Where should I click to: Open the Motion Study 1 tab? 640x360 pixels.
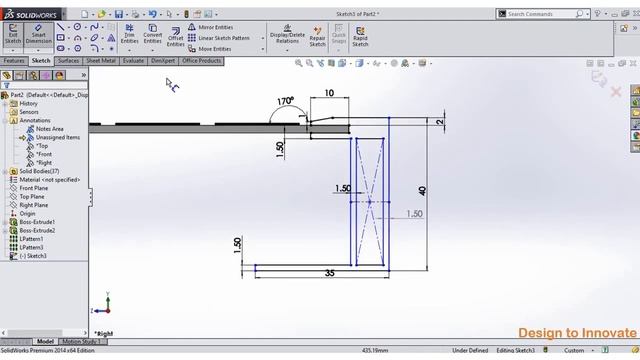(82, 342)
